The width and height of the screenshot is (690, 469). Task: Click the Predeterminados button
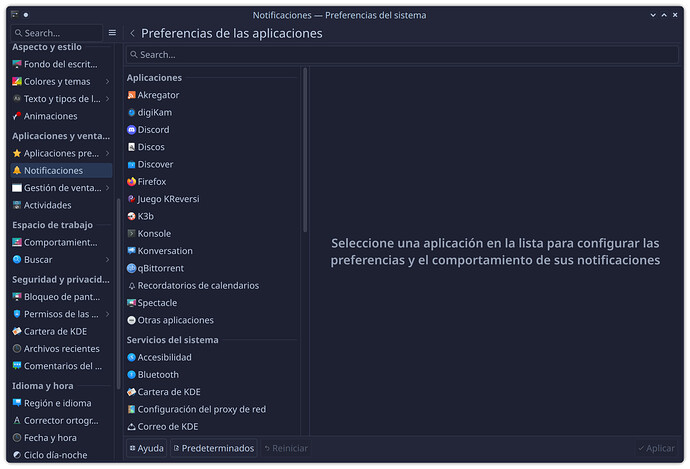coord(213,449)
